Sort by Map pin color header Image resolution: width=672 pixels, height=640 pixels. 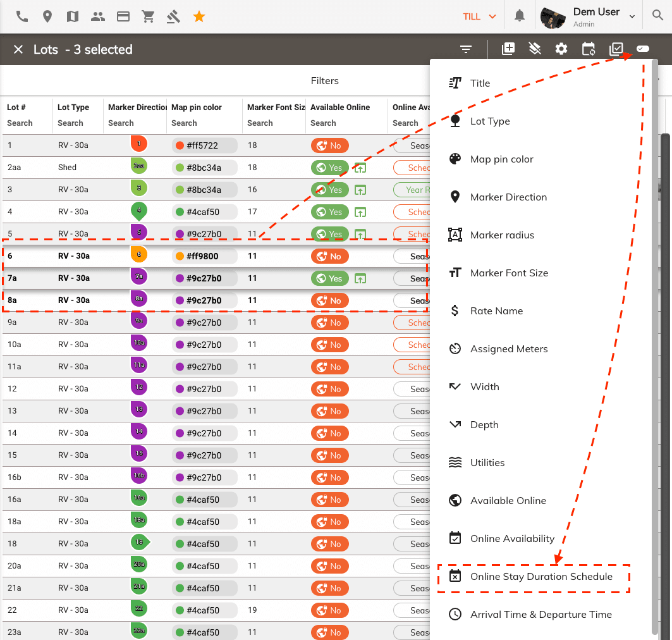pyautogui.click(x=197, y=107)
